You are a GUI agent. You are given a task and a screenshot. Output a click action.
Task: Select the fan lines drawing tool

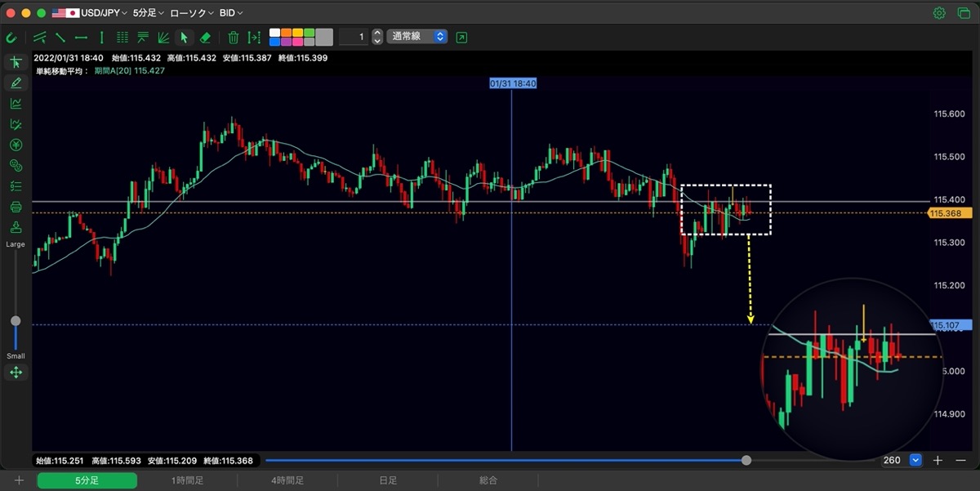click(x=163, y=38)
